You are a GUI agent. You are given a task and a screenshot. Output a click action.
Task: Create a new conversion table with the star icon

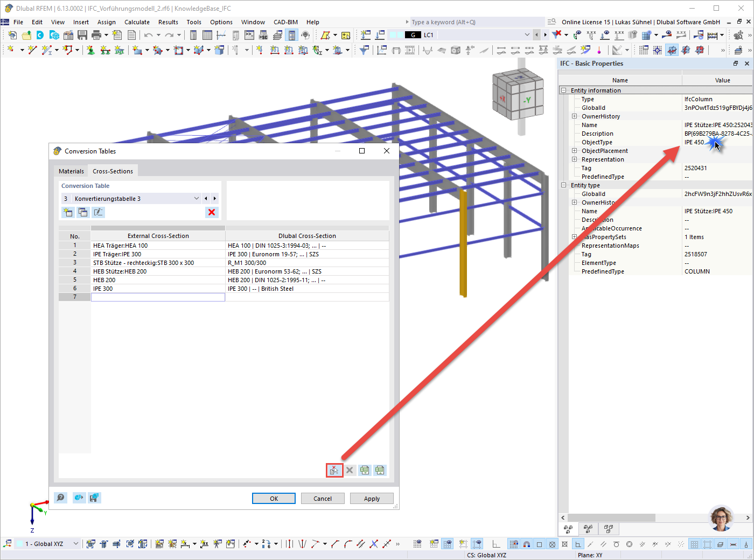coord(68,212)
